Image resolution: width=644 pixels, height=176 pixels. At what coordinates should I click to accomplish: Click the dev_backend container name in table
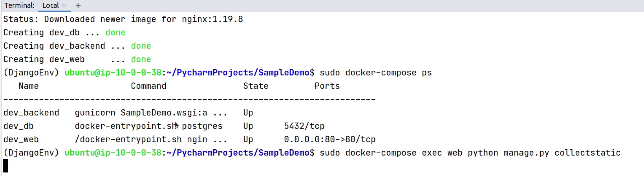31,113
